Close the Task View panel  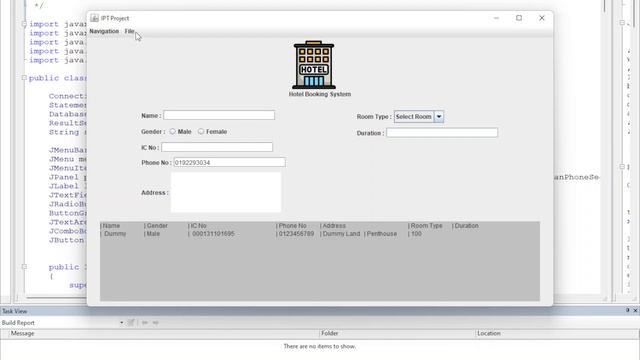point(635,311)
